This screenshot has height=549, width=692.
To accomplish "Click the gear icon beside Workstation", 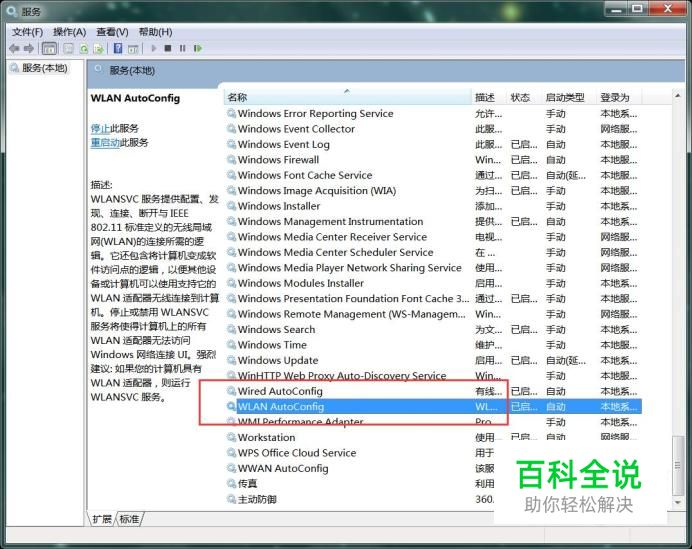I will click(231, 438).
